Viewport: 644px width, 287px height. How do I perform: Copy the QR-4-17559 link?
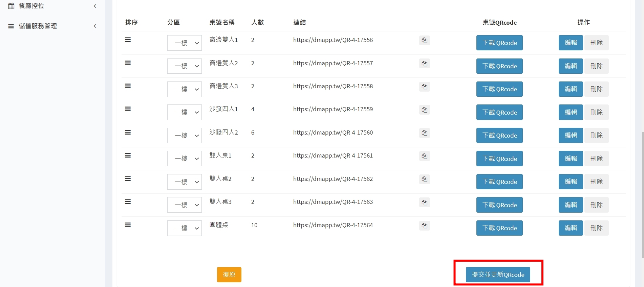[424, 110]
